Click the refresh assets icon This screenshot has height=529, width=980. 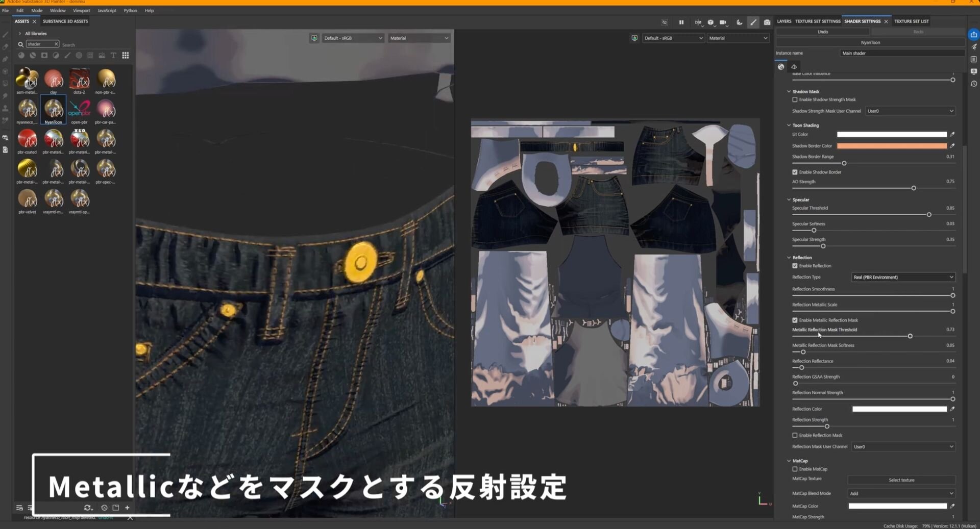(88, 508)
